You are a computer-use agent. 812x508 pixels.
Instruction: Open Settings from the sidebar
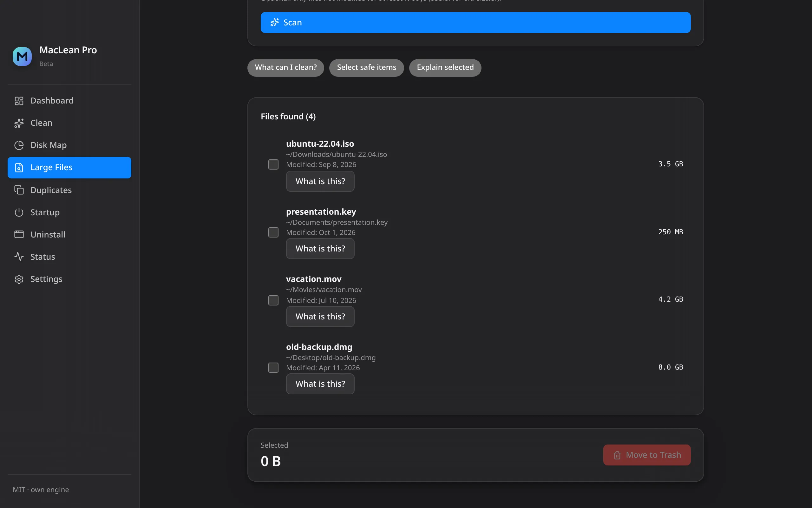coord(69,279)
